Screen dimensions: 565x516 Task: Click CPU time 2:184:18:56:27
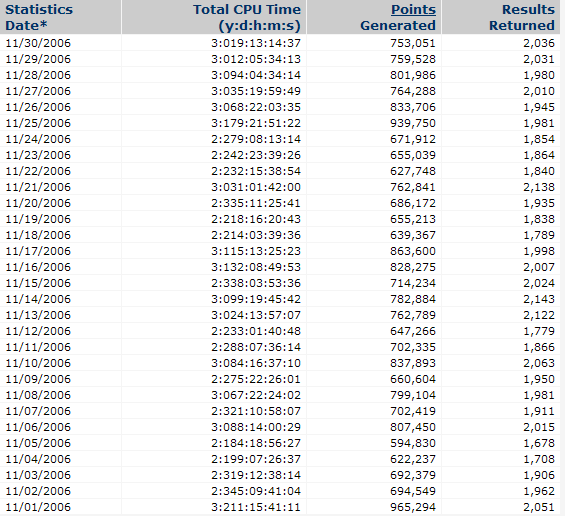(x=256, y=443)
